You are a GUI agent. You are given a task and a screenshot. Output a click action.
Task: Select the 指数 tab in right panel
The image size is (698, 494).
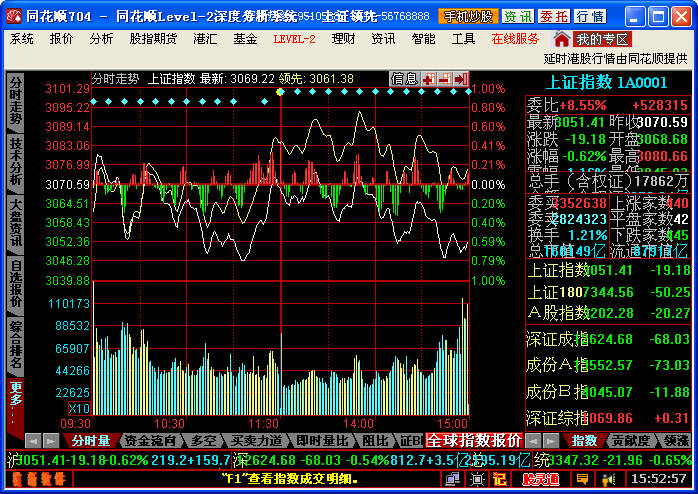[x=584, y=441]
